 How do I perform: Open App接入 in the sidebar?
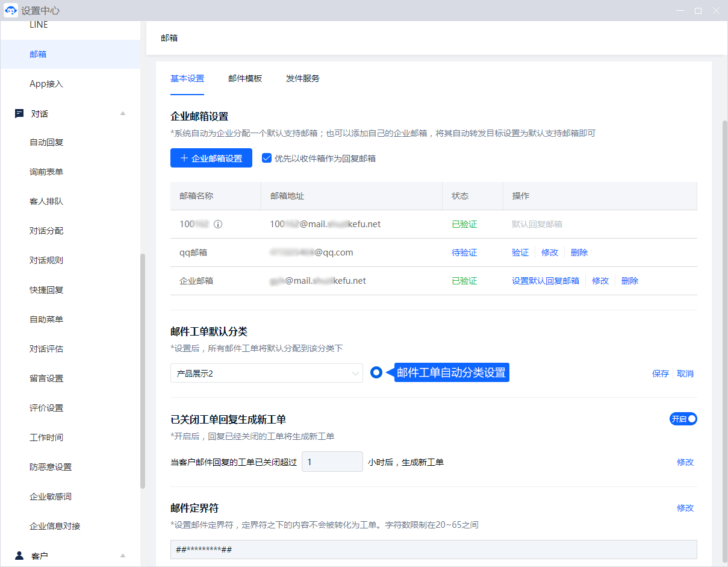click(46, 84)
